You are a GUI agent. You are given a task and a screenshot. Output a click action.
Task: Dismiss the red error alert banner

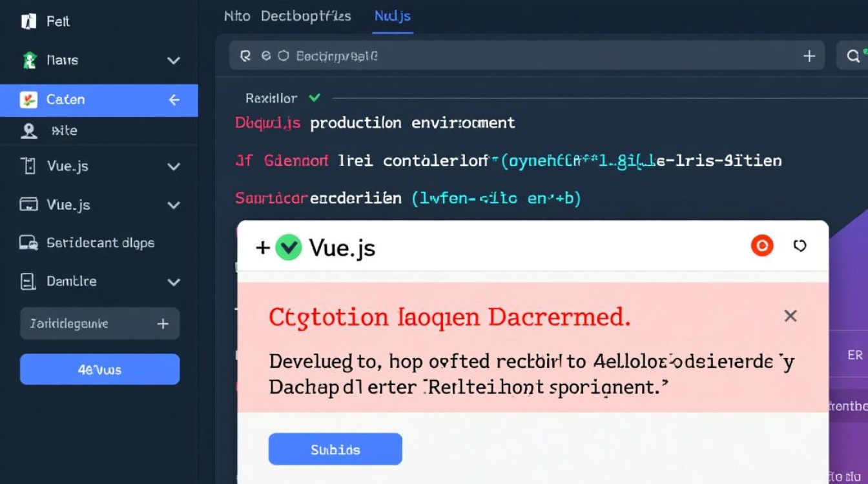pyautogui.click(x=790, y=316)
